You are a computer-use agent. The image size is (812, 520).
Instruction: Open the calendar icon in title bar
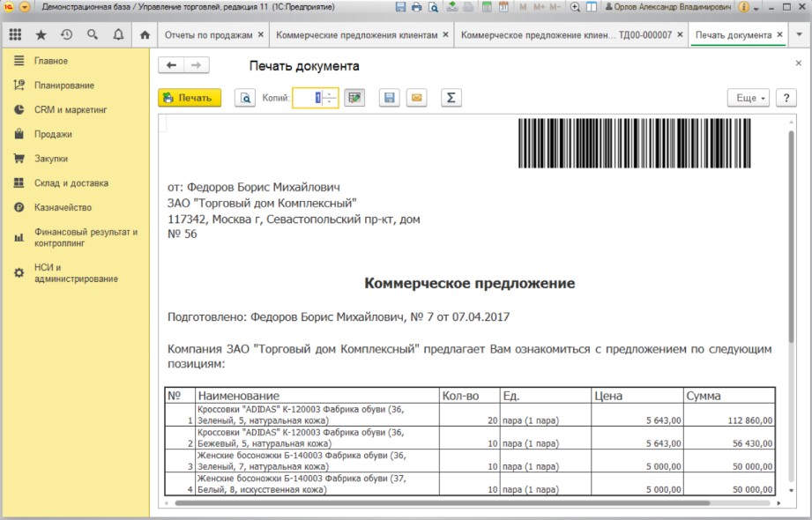503,7
